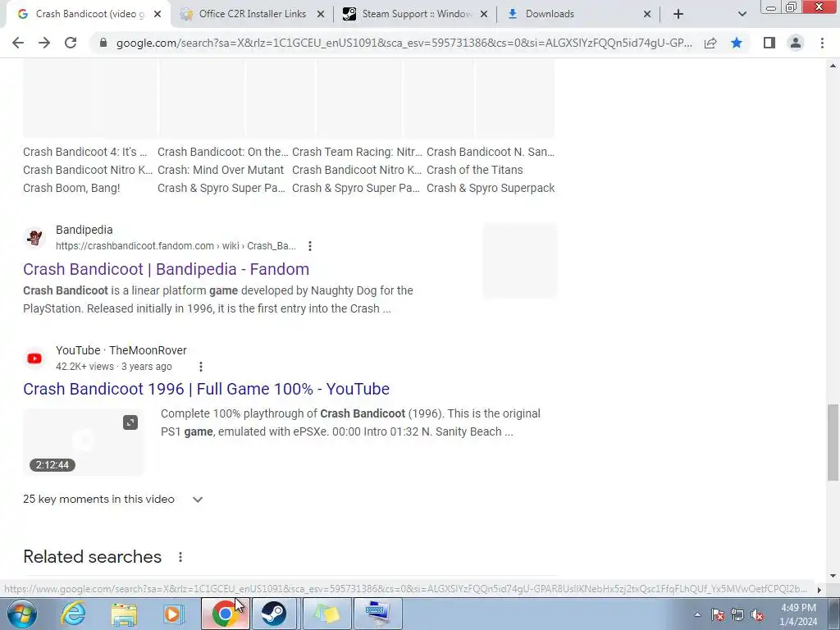Viewport: 840px width, 630px height.
Task: Switch to Google Chrome in the taskbar
Action: click(225, 614)
